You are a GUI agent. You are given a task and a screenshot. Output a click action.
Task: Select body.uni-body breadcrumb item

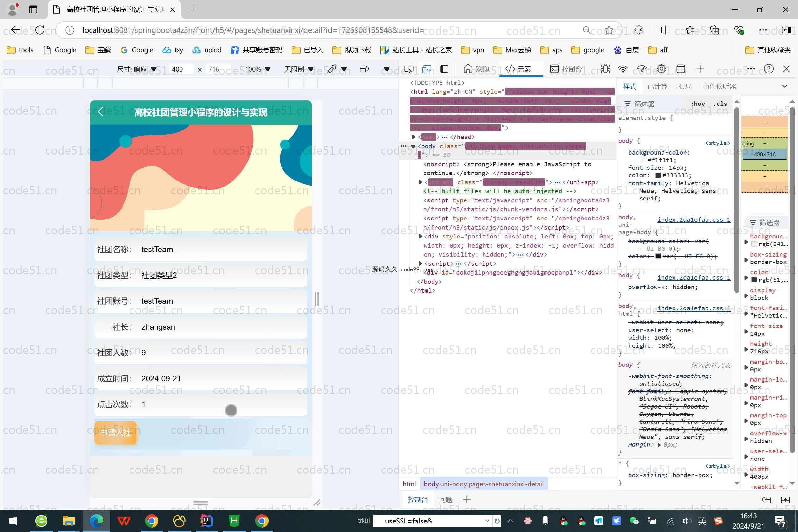[484, 484]
